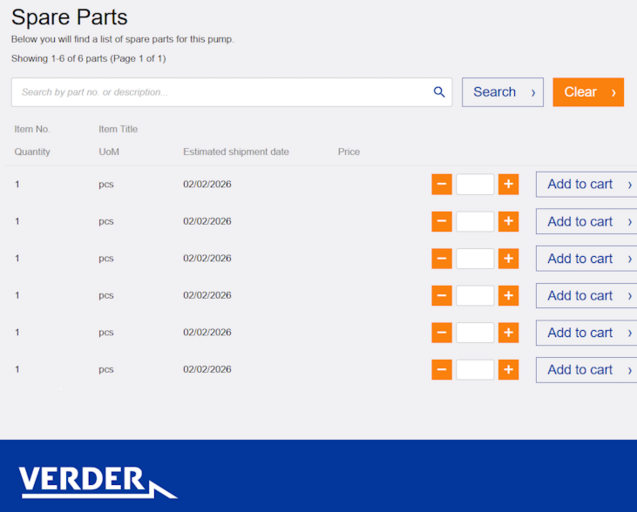Add the first row part to cart
Screen dimensions: 637x512
pos(587,184)
